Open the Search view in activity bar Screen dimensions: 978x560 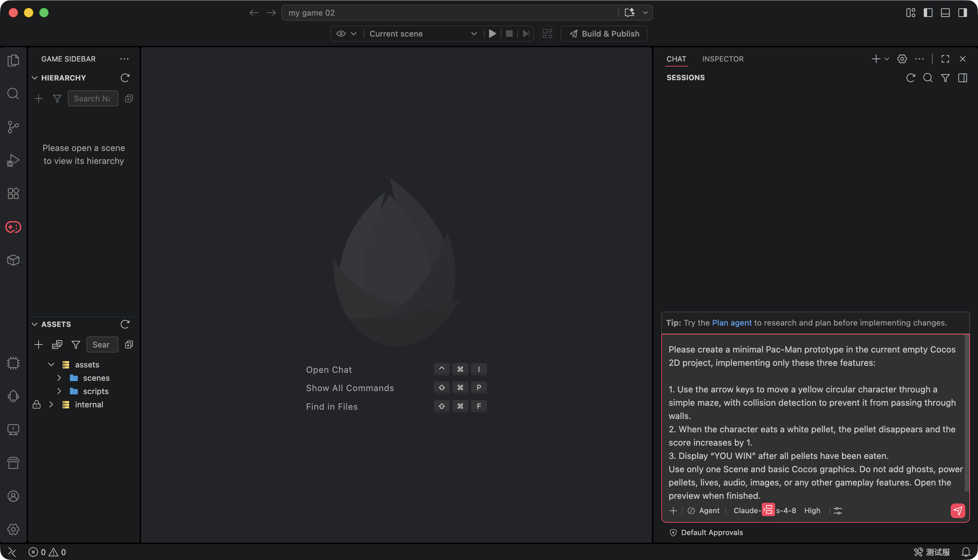[x=13, y=93]
